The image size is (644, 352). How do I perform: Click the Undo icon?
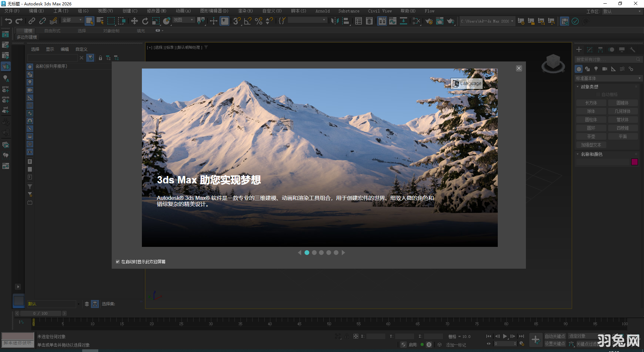point(8,21)
